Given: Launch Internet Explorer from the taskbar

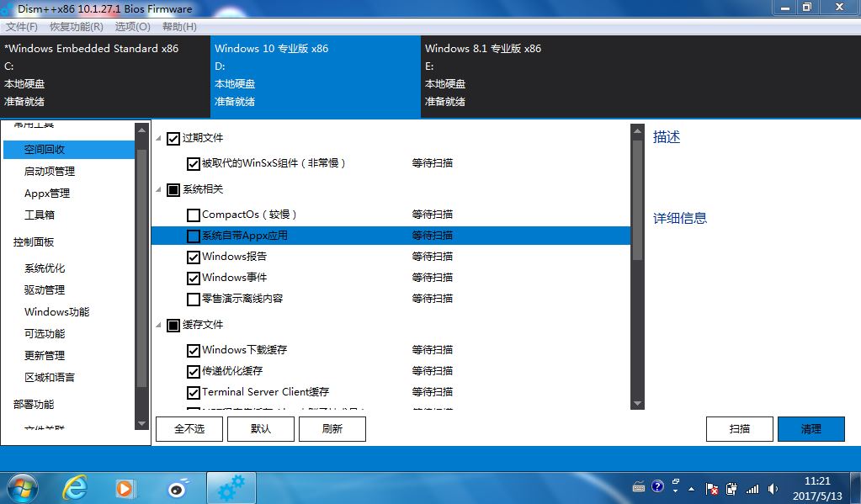Looking at the screenshot, I should (75, 488).
